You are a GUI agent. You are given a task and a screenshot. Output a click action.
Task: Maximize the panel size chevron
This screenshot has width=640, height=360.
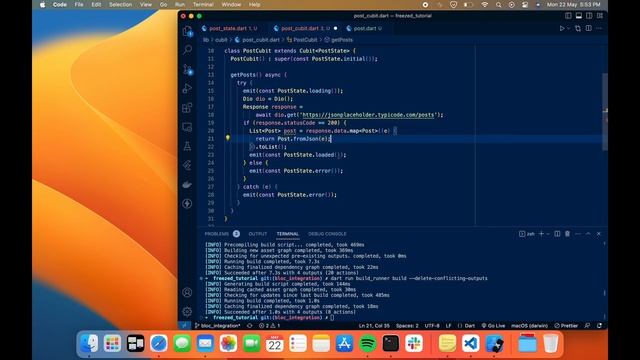pyautogui.click(x=588, y=234)
